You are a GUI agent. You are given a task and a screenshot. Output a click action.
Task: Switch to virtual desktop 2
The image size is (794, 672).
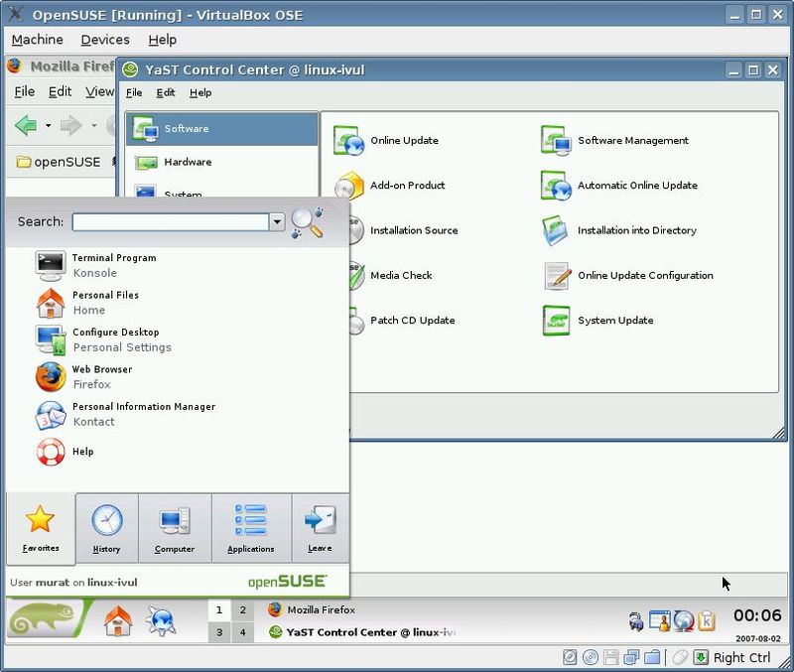[243, 610]
